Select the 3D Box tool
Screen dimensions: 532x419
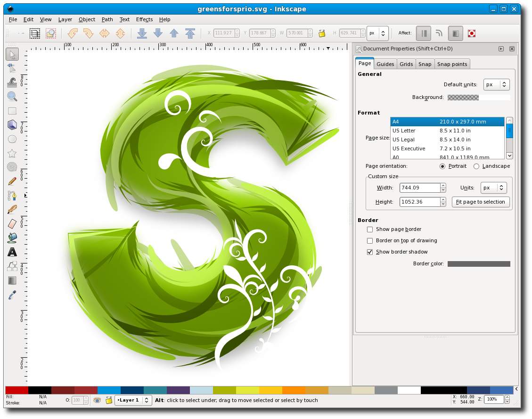pos(12,125)
